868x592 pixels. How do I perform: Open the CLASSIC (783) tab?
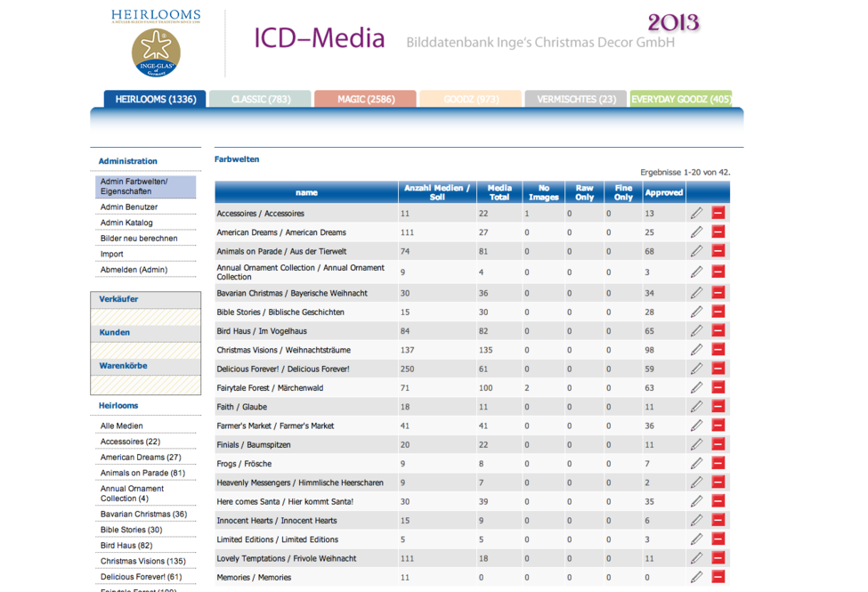pos(260,99)
